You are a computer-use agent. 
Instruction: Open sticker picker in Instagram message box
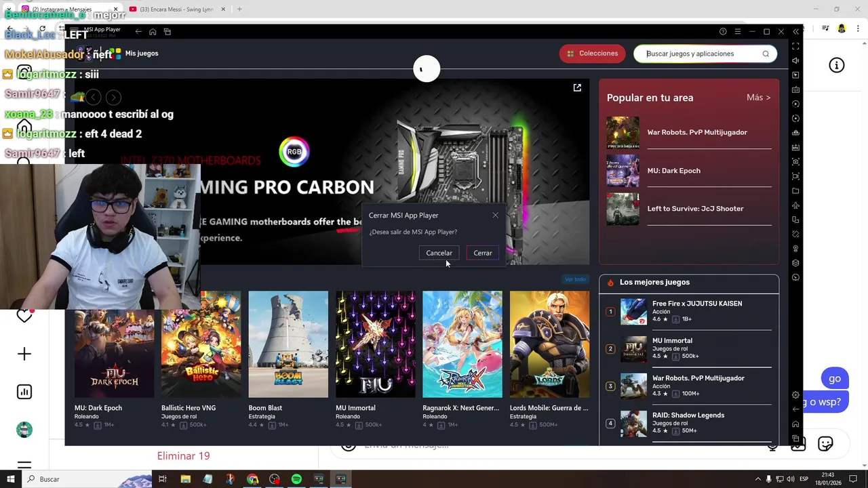825,444
